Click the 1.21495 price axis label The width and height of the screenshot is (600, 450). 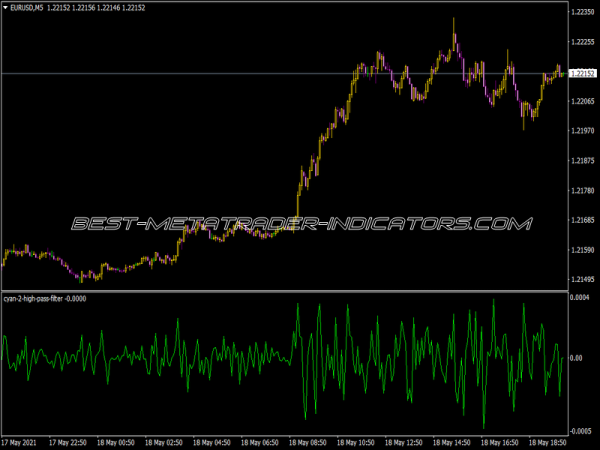pyautogui.click(x=582, y=279)
